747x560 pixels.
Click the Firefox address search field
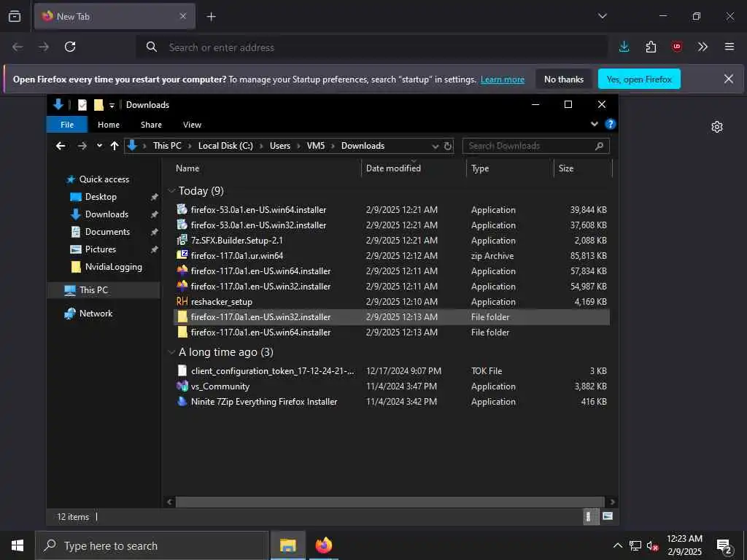[x=371, y=47]
